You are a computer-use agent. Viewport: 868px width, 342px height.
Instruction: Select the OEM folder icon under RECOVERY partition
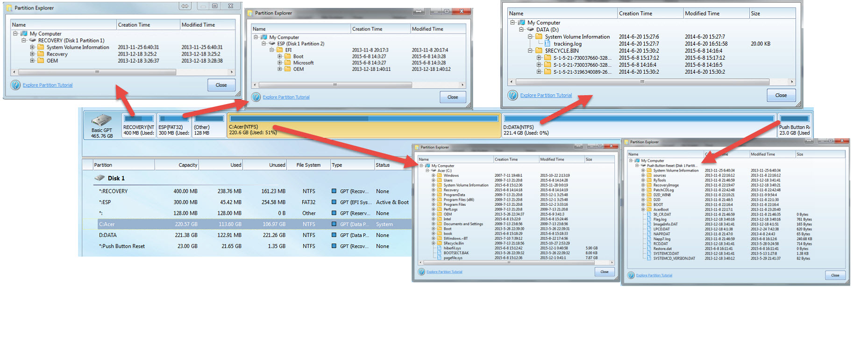[41, 61]
